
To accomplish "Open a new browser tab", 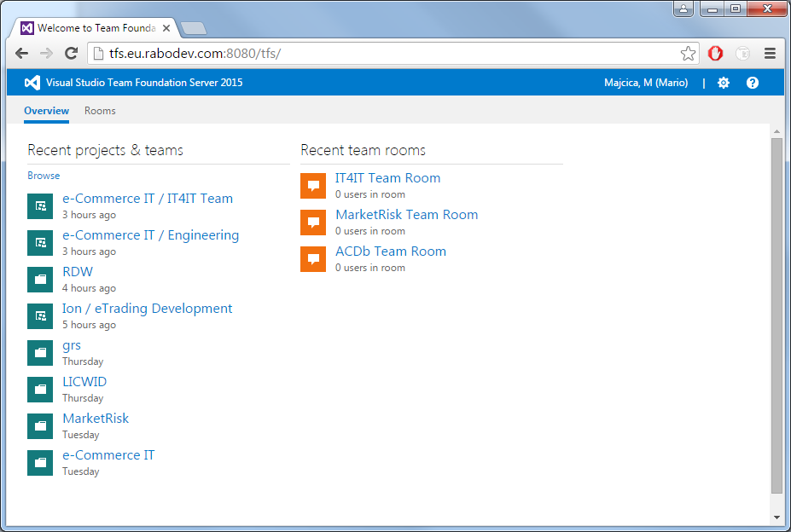I will 194,29.
